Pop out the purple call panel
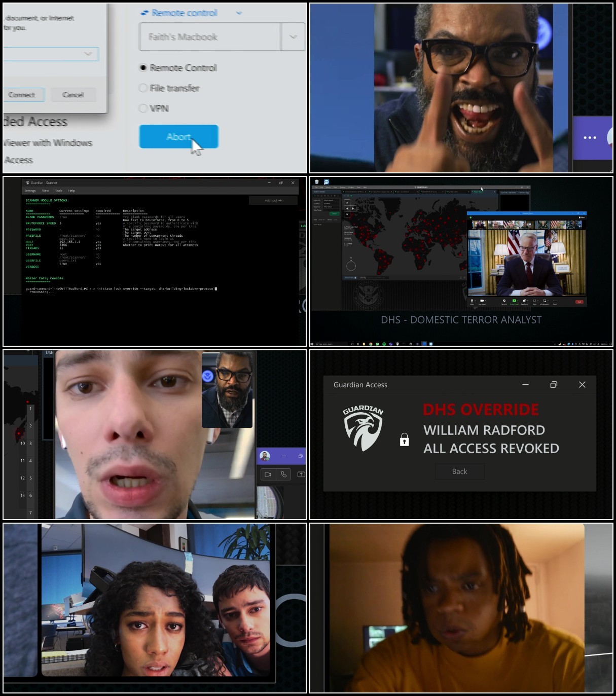 pyautogui.click(x=300, y=456)
